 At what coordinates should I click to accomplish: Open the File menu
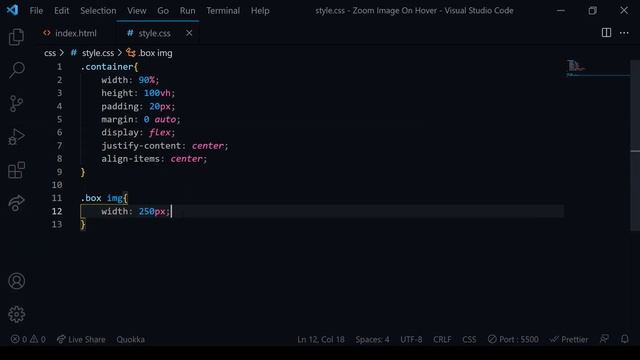tap(36, 11)
